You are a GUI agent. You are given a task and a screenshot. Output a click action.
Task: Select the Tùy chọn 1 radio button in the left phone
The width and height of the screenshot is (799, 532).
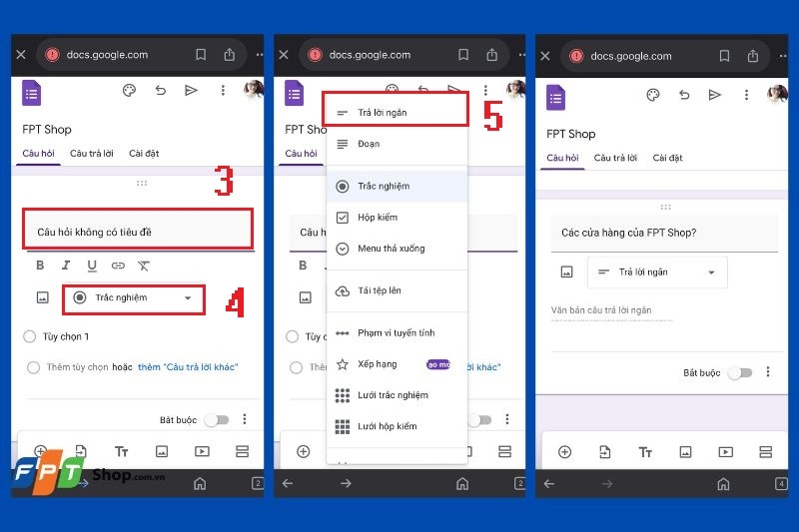click(30, 336)
